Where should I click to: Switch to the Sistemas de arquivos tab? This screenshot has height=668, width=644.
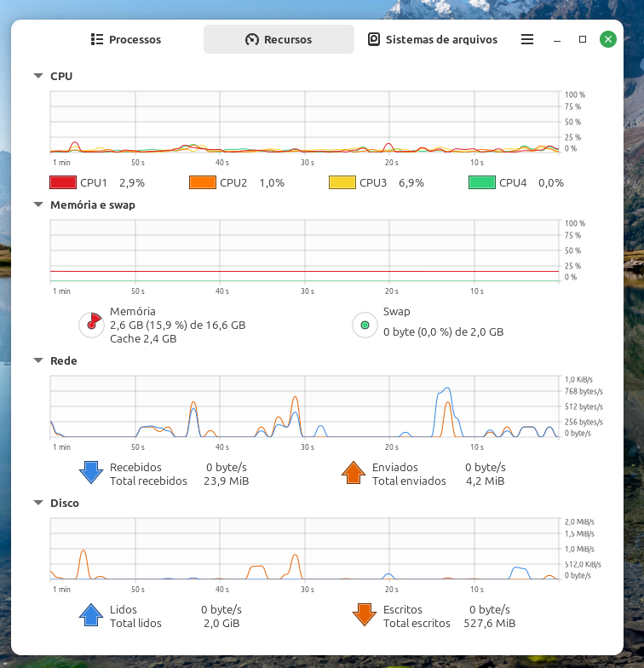click(x=432, y=39)
